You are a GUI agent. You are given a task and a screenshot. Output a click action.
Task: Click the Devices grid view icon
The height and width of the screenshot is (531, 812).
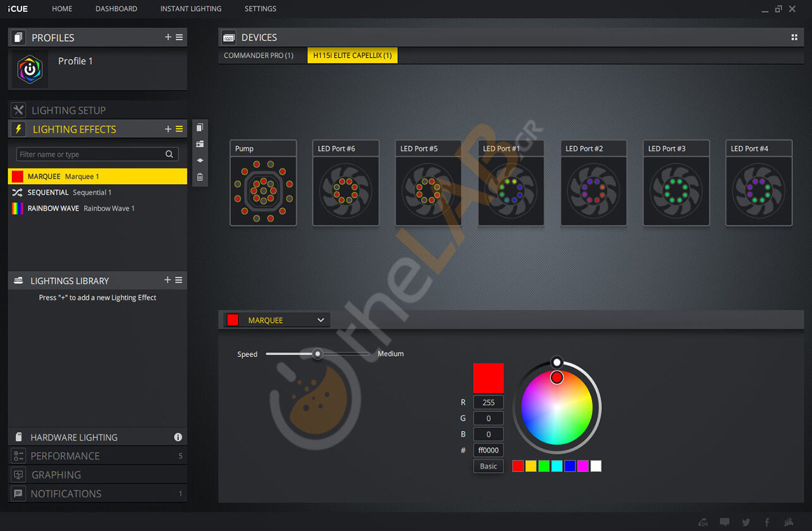(794, 37)
